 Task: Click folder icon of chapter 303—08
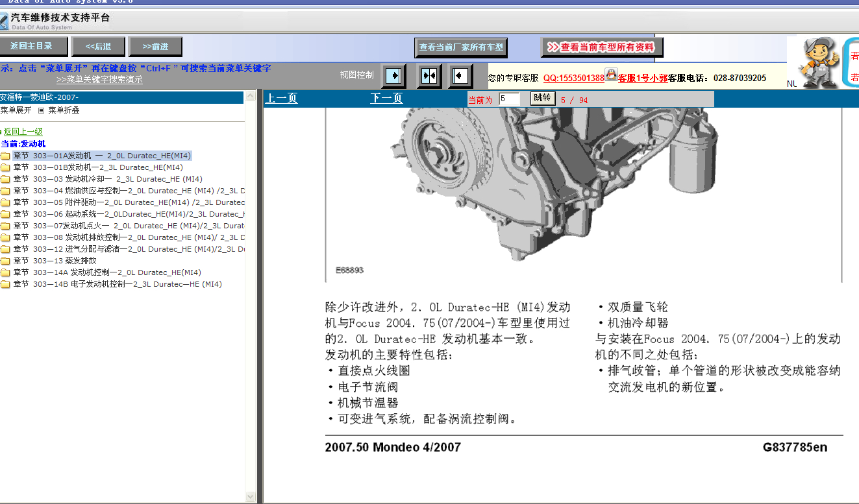[5, 237]
